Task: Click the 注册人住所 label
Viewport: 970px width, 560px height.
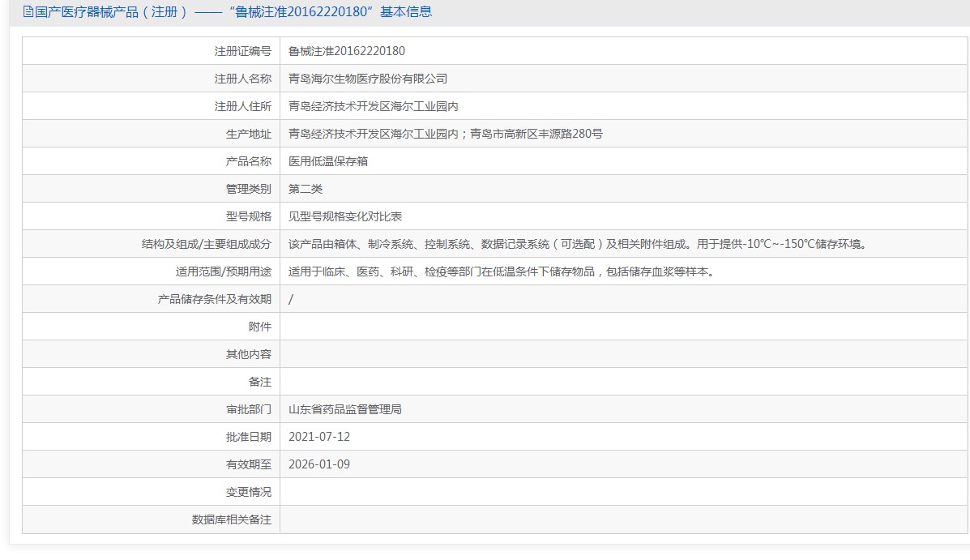Action: (x=242, y=106)
